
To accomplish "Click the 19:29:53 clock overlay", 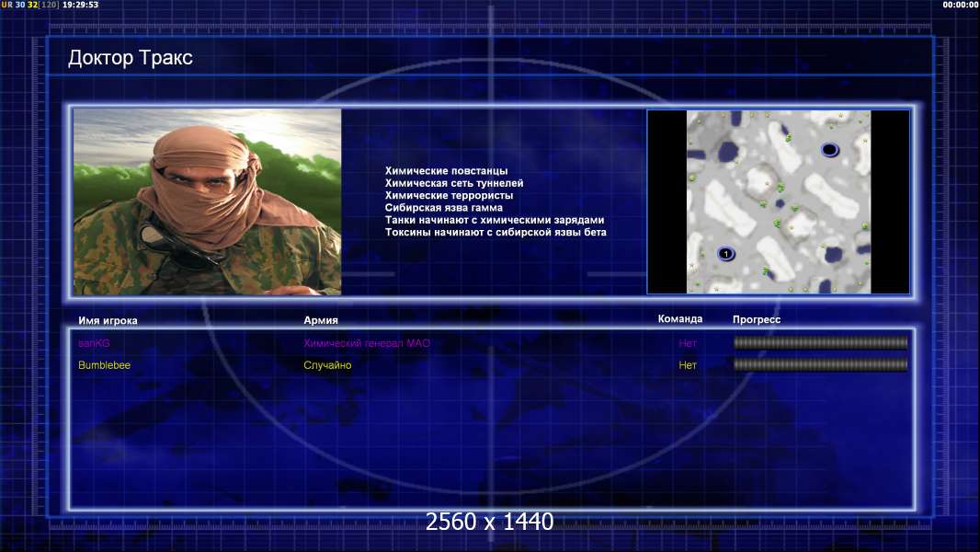I will click(x=80, y=5).
